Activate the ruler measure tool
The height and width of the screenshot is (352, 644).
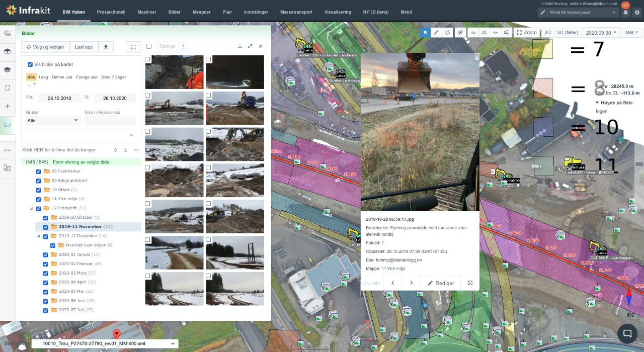(437, 33)
